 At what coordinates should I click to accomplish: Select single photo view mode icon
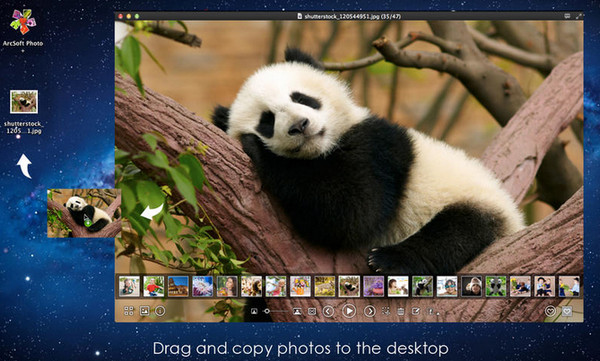[144, 311]
